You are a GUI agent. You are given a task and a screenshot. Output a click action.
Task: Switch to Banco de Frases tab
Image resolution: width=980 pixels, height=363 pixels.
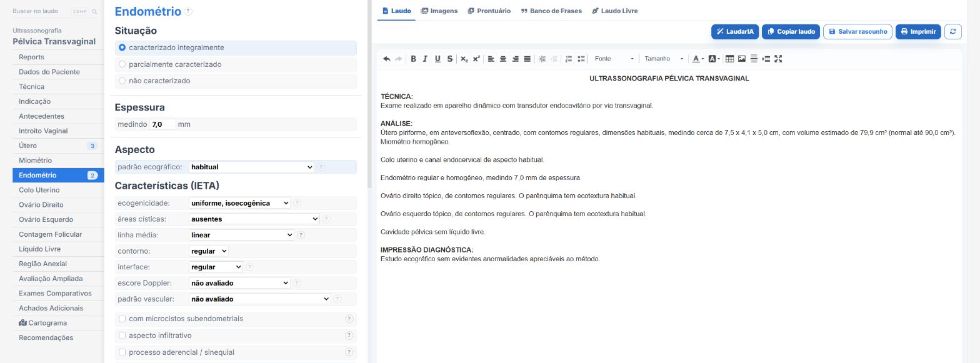(x=551, y=11)
